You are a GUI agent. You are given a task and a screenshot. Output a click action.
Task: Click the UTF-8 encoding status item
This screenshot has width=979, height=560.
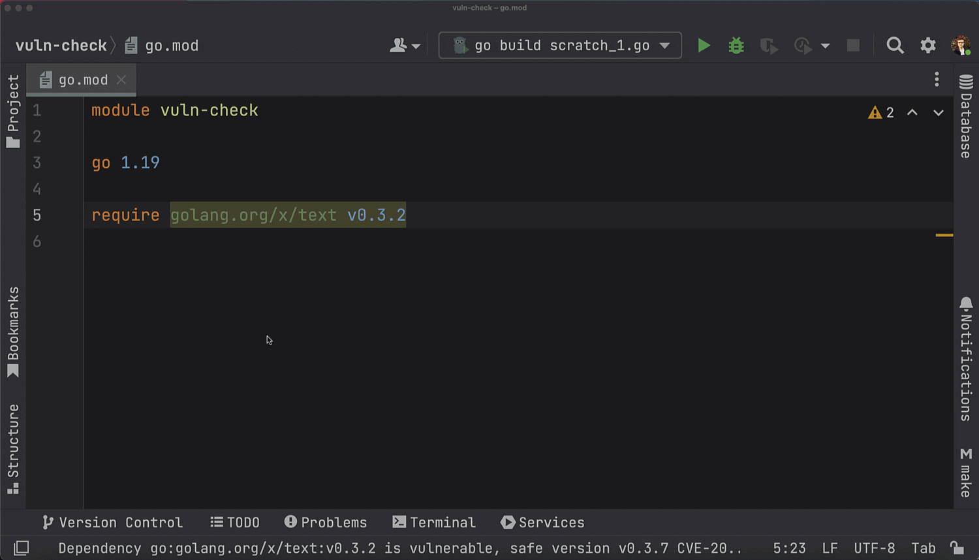tap(874, 548)
